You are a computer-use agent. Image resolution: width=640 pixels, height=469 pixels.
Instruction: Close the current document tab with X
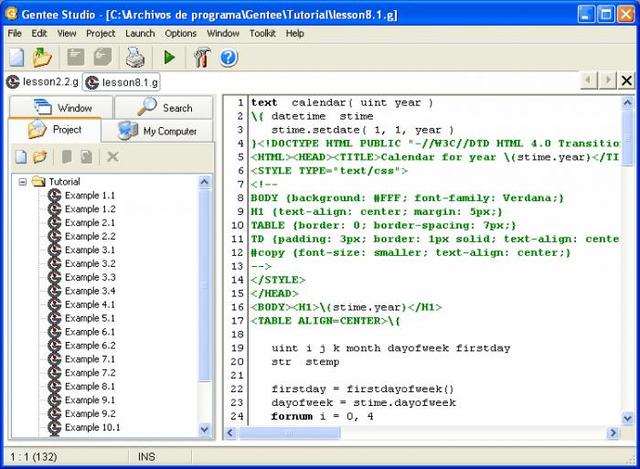[627, 80]
